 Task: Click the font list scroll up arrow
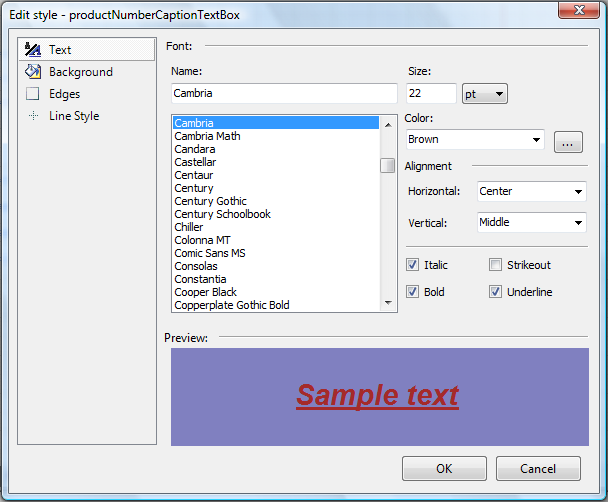388,125
